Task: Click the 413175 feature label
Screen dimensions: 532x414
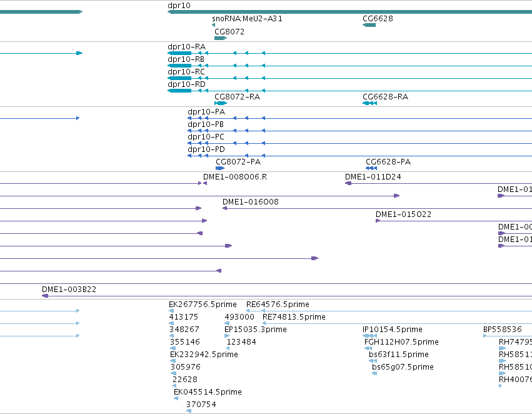Action: point(184,317)
